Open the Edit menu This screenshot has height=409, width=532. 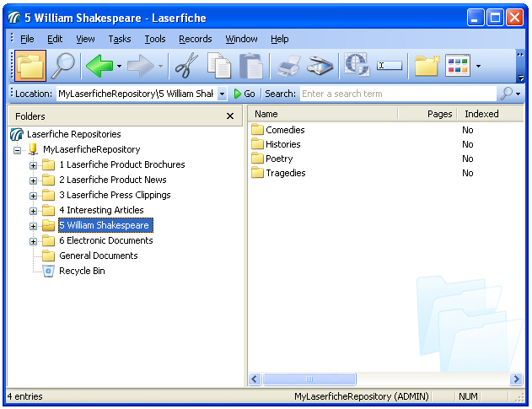55,39
